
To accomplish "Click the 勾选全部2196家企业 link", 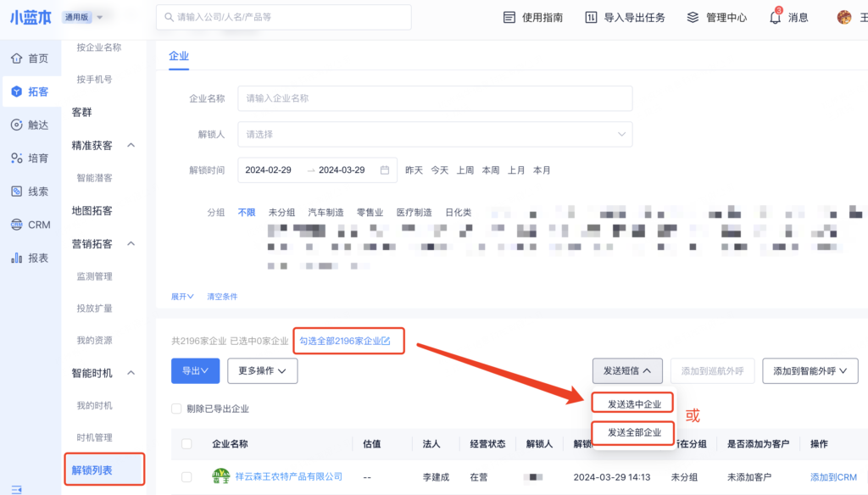I will coord(345,341).
